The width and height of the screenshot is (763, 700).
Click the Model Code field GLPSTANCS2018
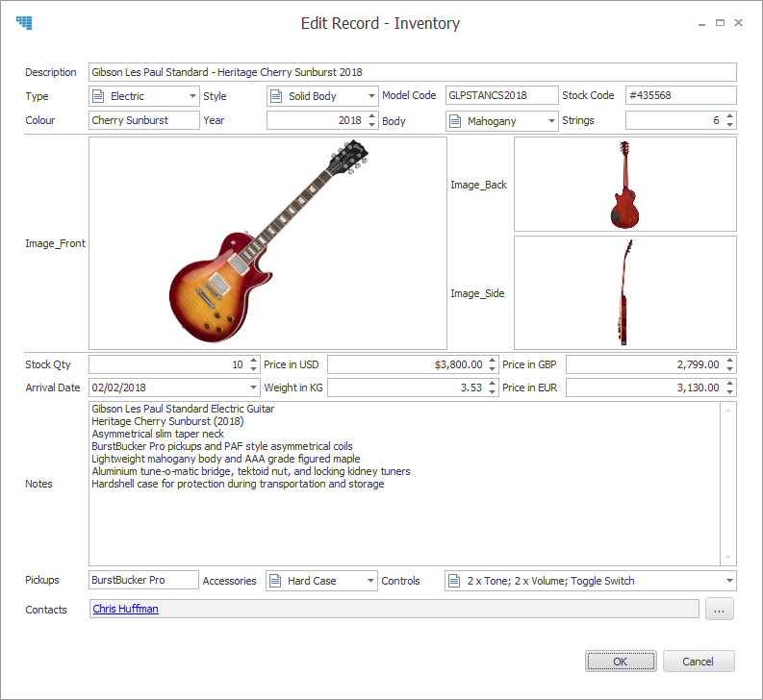(x=501, y=95)
